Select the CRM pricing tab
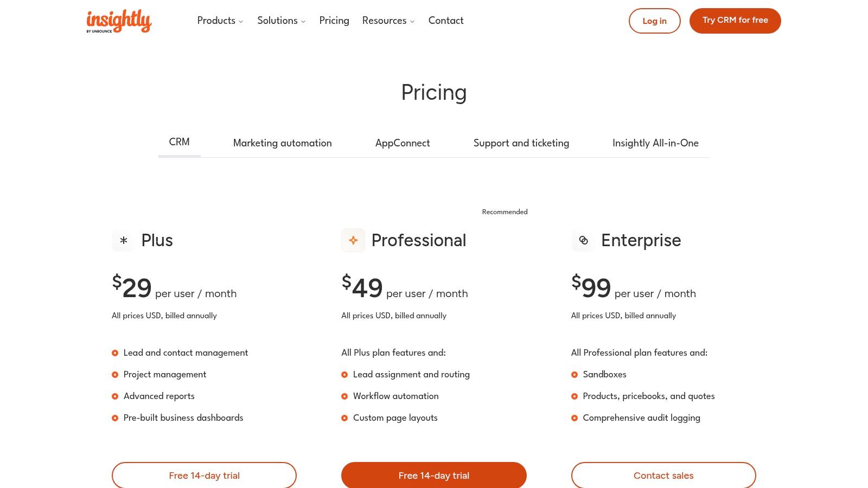This screenshot has height=488, width=868. [x=179, y=142]
